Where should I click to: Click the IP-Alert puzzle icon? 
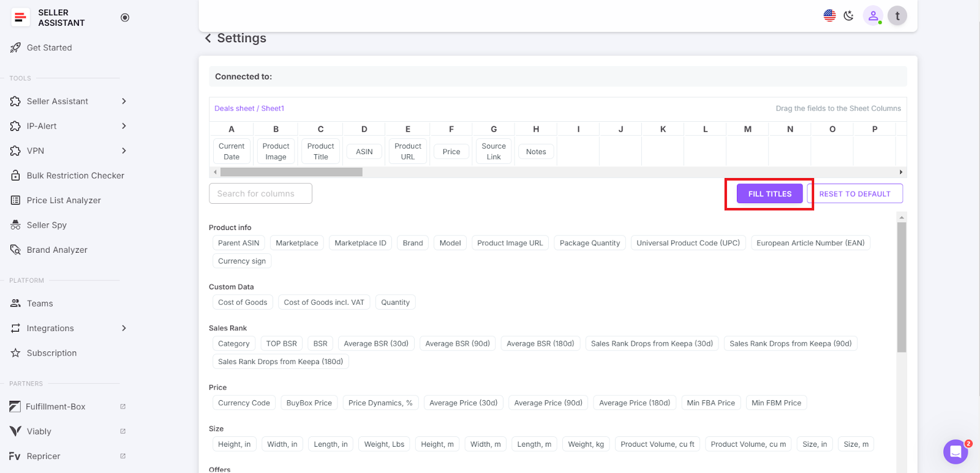click(15, 126)
